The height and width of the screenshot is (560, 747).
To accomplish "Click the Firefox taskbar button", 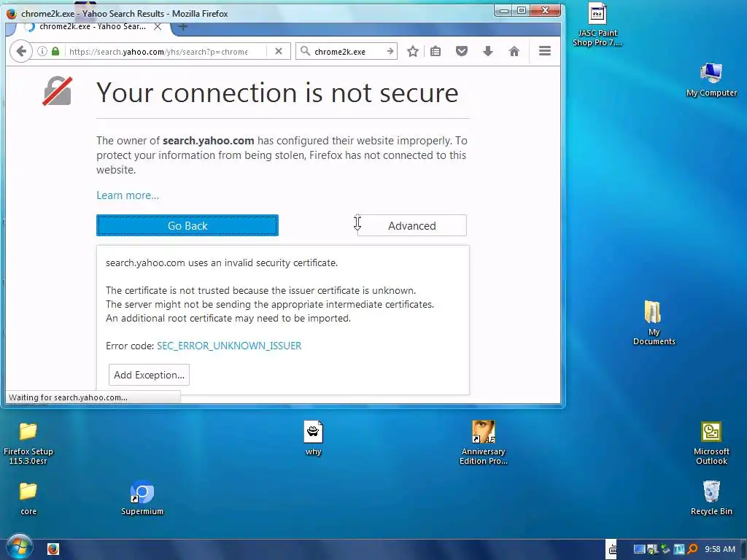I will (53, 550).
